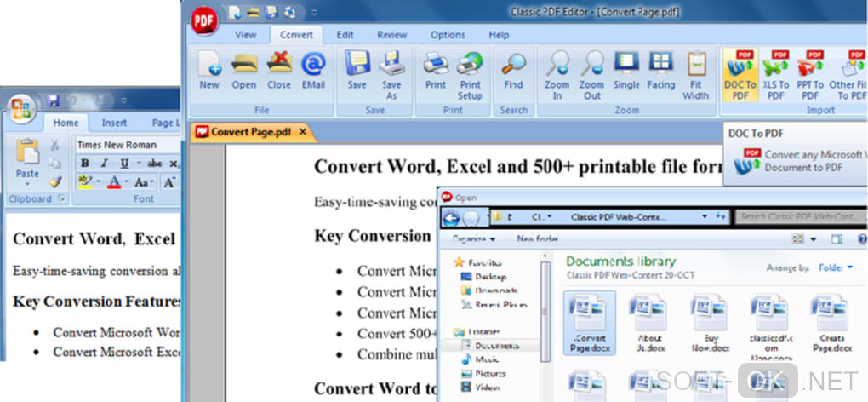
Task: Switch to the Review tab
Action: click(x=392, y=35)
